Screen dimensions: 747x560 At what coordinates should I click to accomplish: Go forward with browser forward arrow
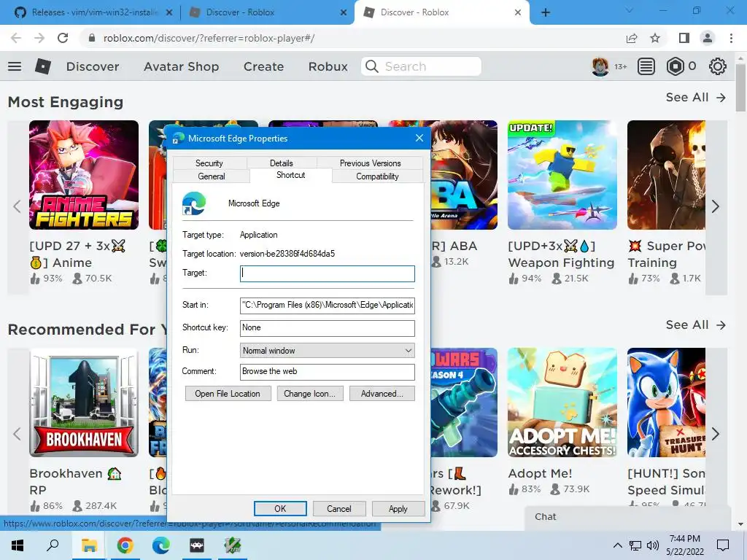pyautogui.click(x=39, y=38)
